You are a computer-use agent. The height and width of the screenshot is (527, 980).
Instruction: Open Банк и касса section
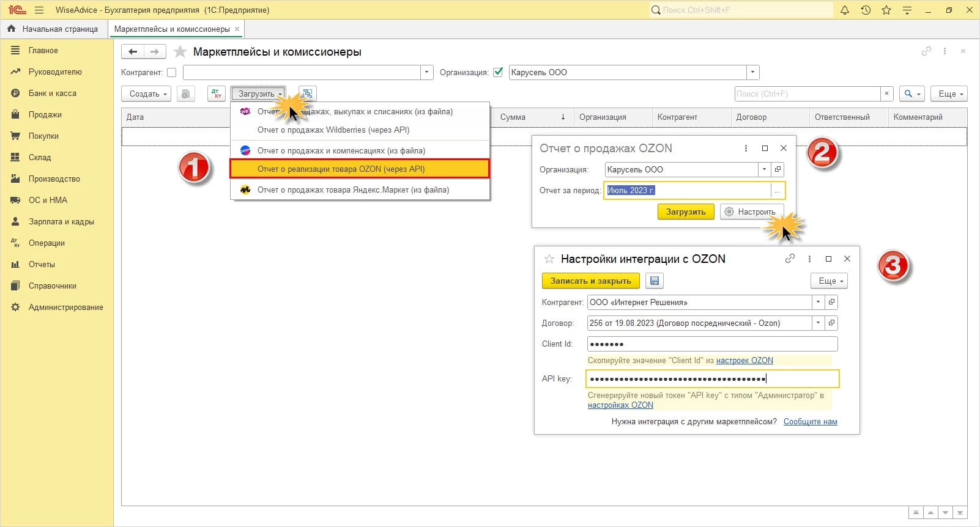coord(52,93)
